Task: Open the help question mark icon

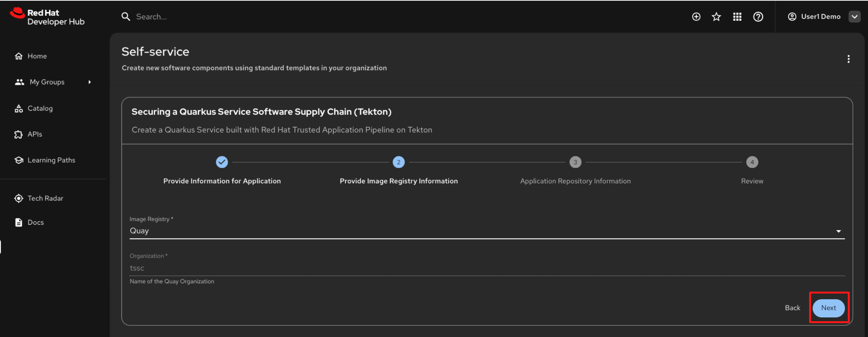Action: 758,17
